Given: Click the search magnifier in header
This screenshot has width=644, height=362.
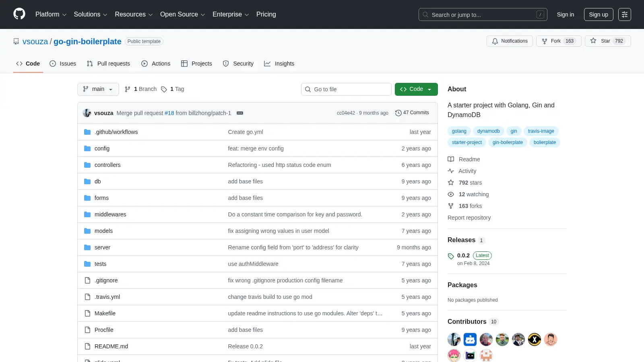Looking at the screenshot, I should pyautogui.click(x=425, y=14).
